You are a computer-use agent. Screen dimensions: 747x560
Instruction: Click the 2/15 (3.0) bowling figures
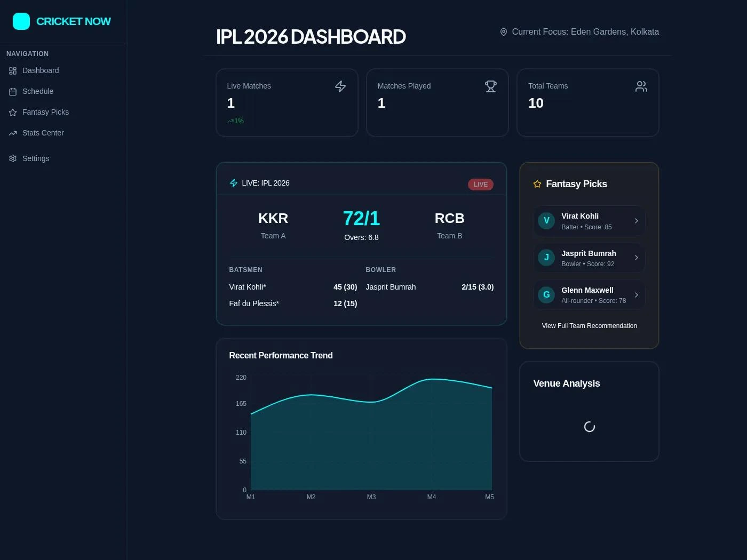point(478,287)
